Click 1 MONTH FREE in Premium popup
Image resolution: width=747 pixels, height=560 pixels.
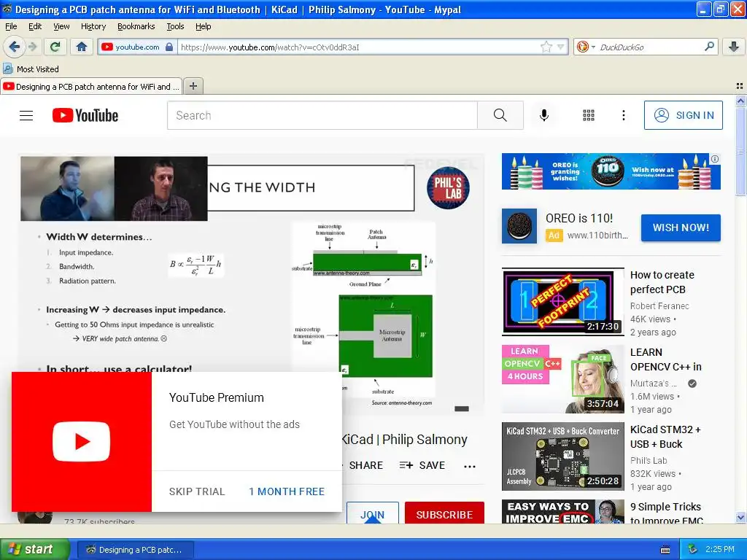tap(286, 491)
